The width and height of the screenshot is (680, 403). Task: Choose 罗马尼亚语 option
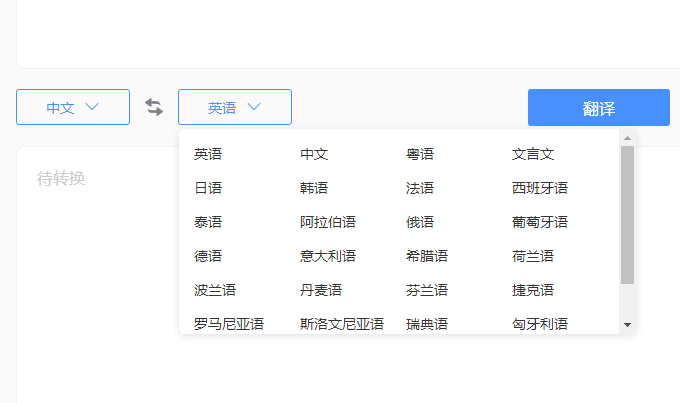(x=229, y=324)
